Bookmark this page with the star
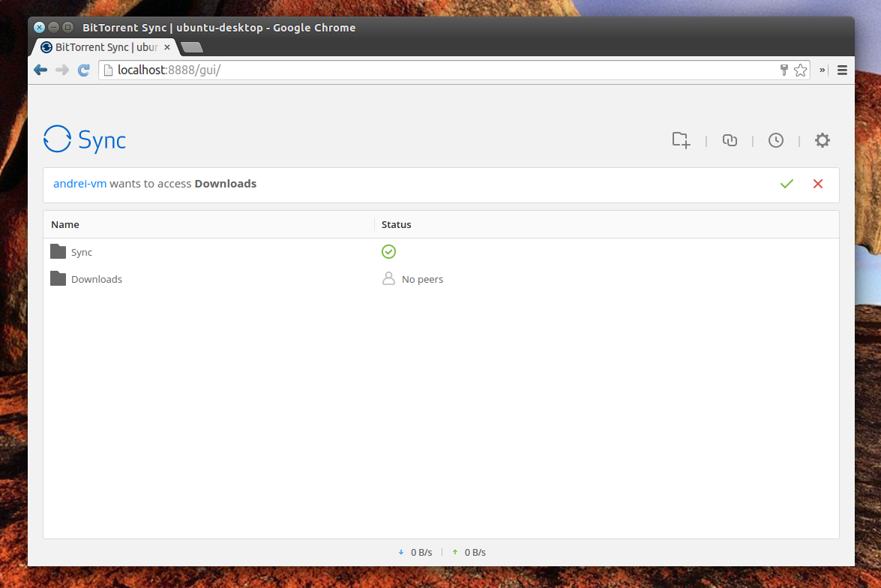This screenshot has width=881, height=588. click(x=801, y=70)
